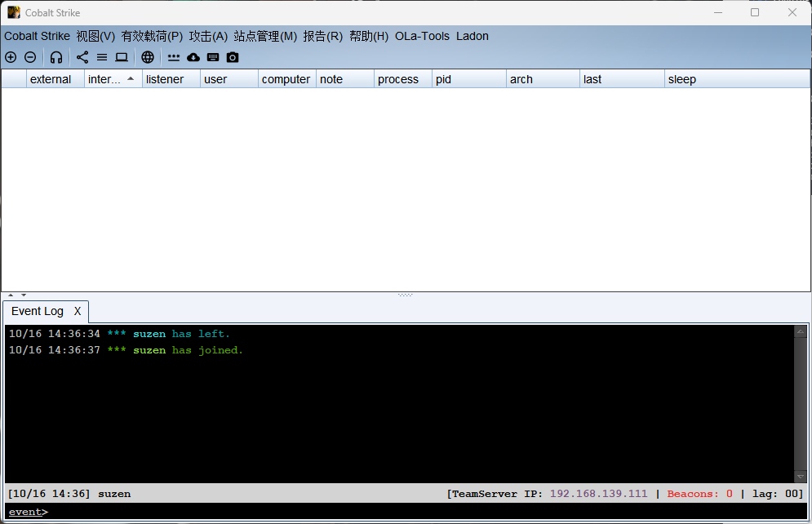
Task: Open the OLa-Tools menu
Action: pos(422,36)
